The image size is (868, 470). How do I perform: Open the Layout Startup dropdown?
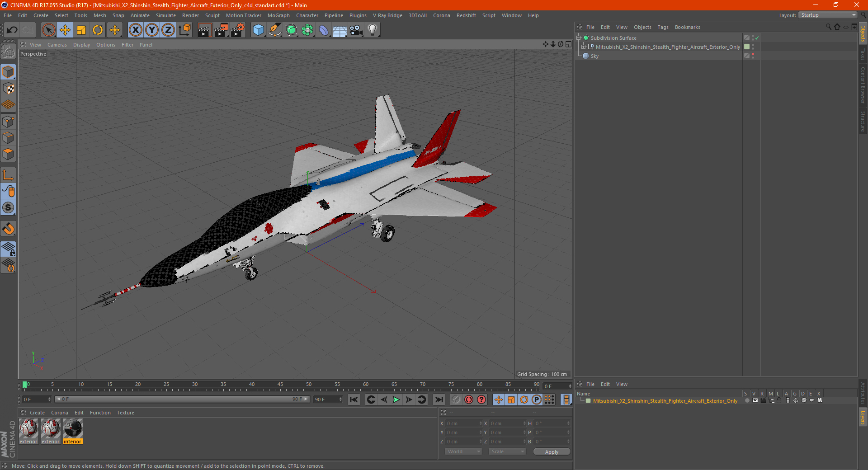pyautogui.click(x=828, y=15)
